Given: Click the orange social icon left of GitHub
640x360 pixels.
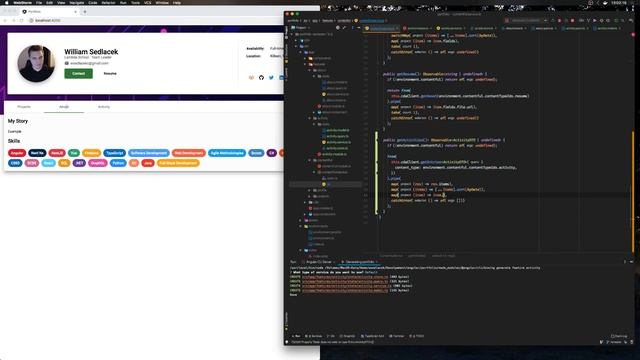Looking at the screenshot, I should click(251, 78).
